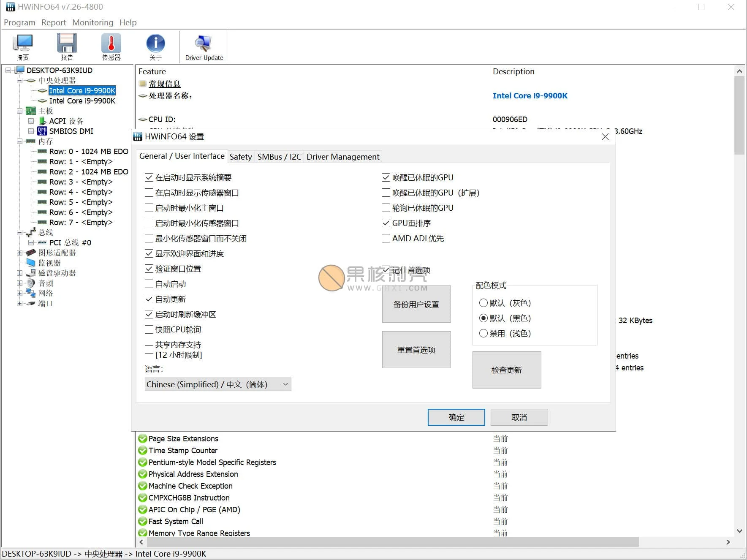Viewport: 747px width, 560px height.
Task: Expand the SMBIOS DMI tree node
Action: 31,131
